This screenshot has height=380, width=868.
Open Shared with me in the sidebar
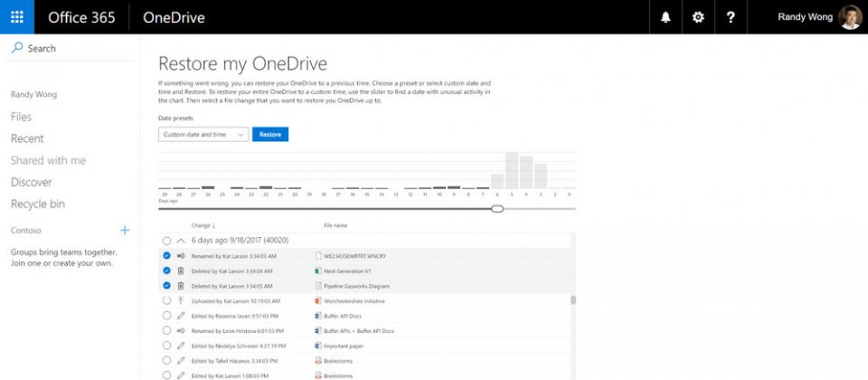coord(48,160)
